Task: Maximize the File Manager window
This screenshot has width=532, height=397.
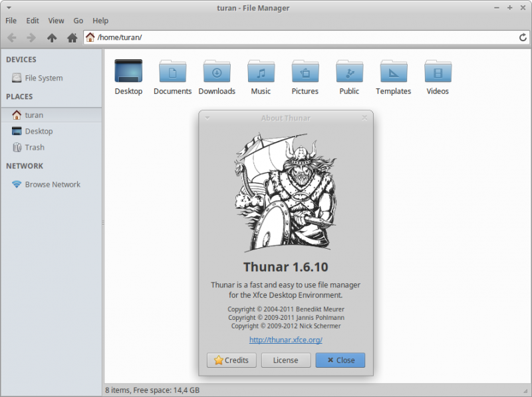Action: pos(509,7)
